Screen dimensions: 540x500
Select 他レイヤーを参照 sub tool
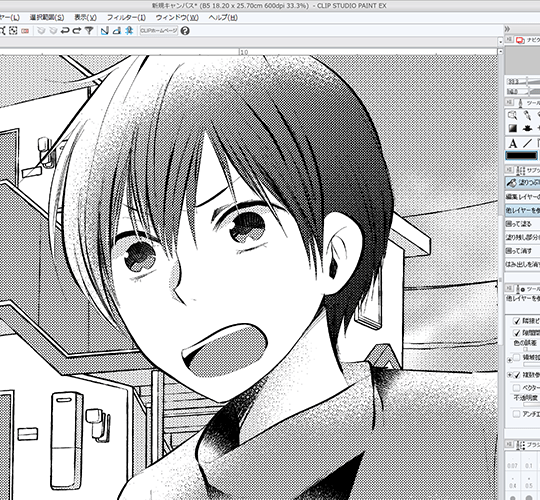523,210
